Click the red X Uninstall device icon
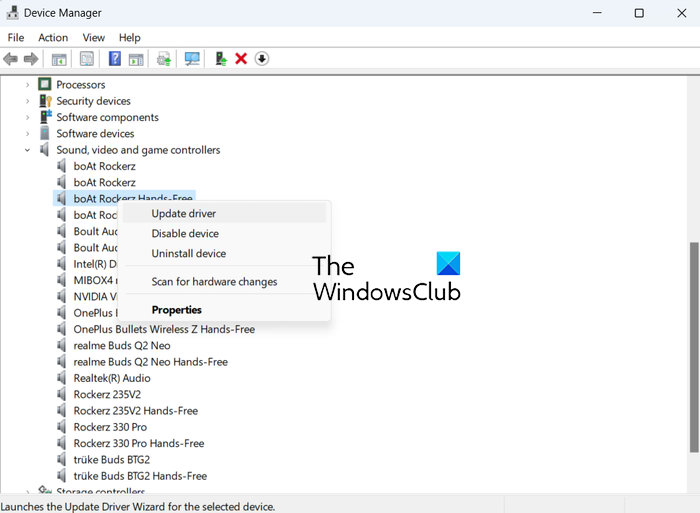This screenshot has width=700, height=513. tap(241, 59)
